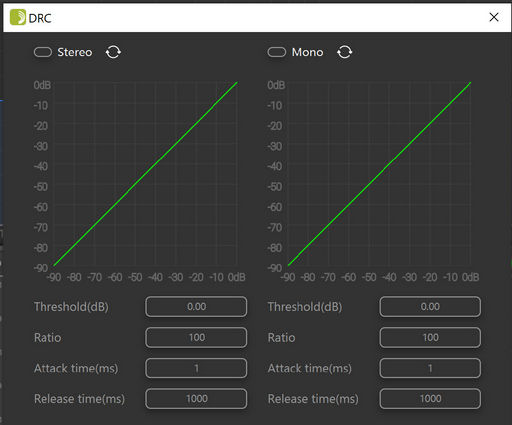This screenshot has width=512, height=425.
Task: Toggle the Mono DRC switch
Action: (x=277, y=52)
